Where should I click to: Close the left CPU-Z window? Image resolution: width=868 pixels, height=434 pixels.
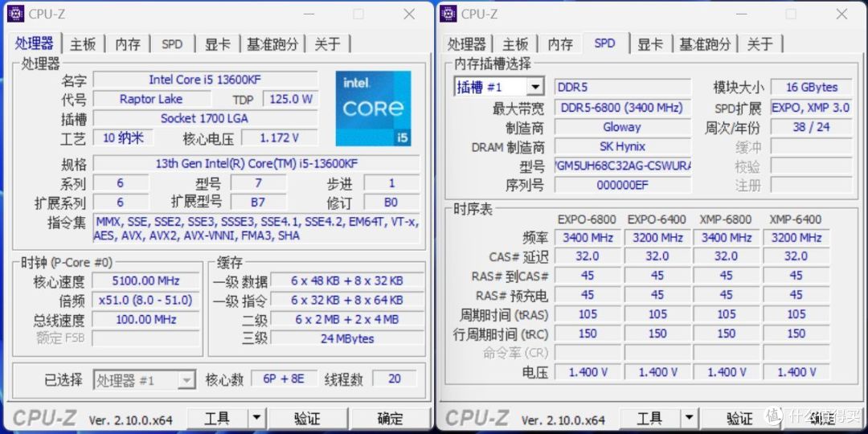click(x=410, y=14)
